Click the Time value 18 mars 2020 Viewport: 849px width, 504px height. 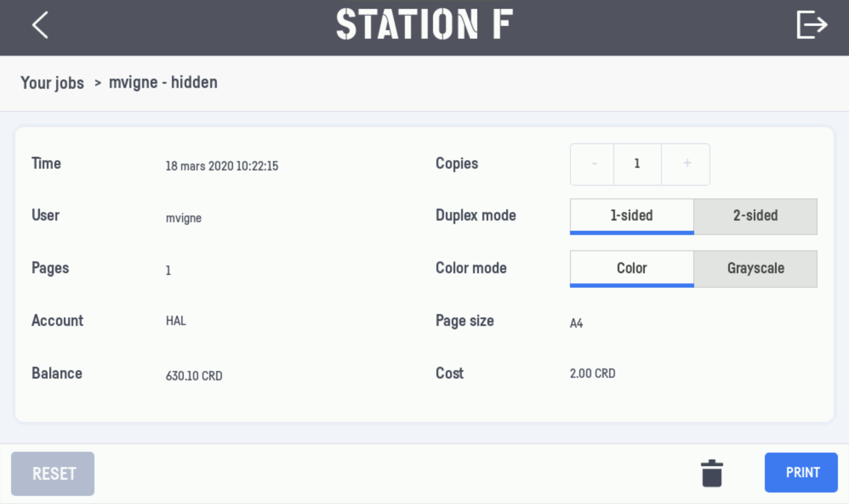(x=222, y=166)
